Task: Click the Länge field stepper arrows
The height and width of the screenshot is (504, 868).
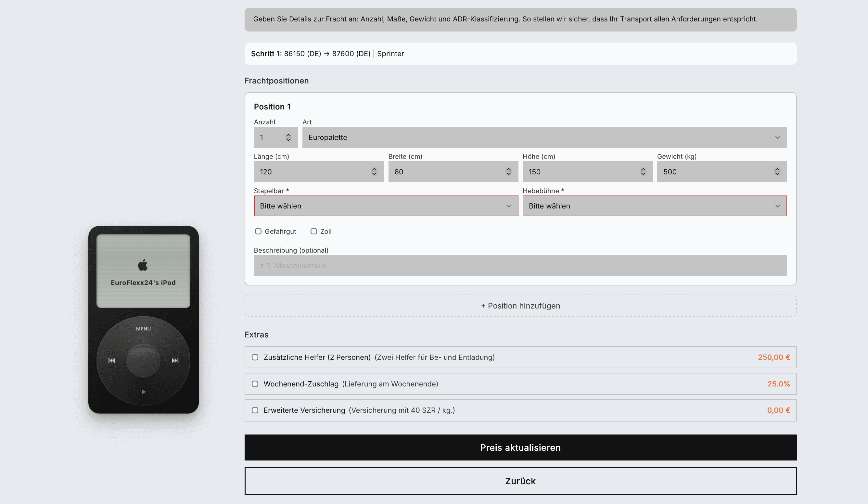Action: pyautogui.click(x=374, y=171)
